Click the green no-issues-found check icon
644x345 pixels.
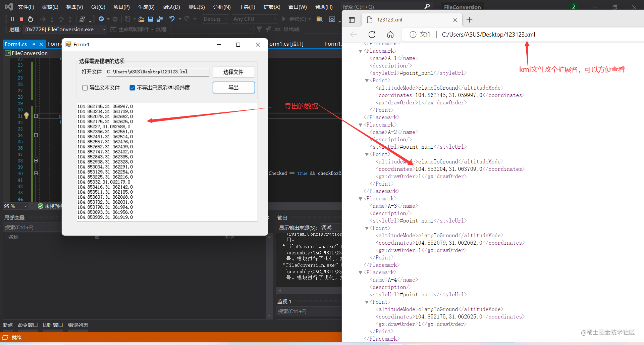pyautogui.click(x=41, y=206)
